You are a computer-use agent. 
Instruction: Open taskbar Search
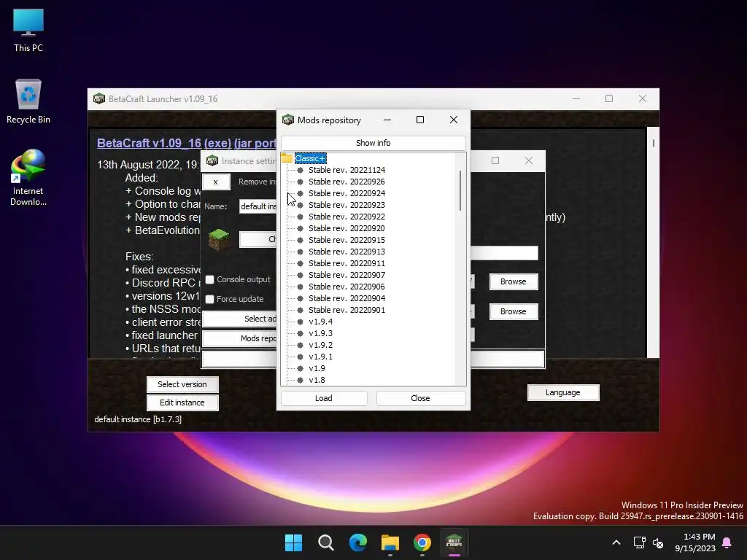326,542
